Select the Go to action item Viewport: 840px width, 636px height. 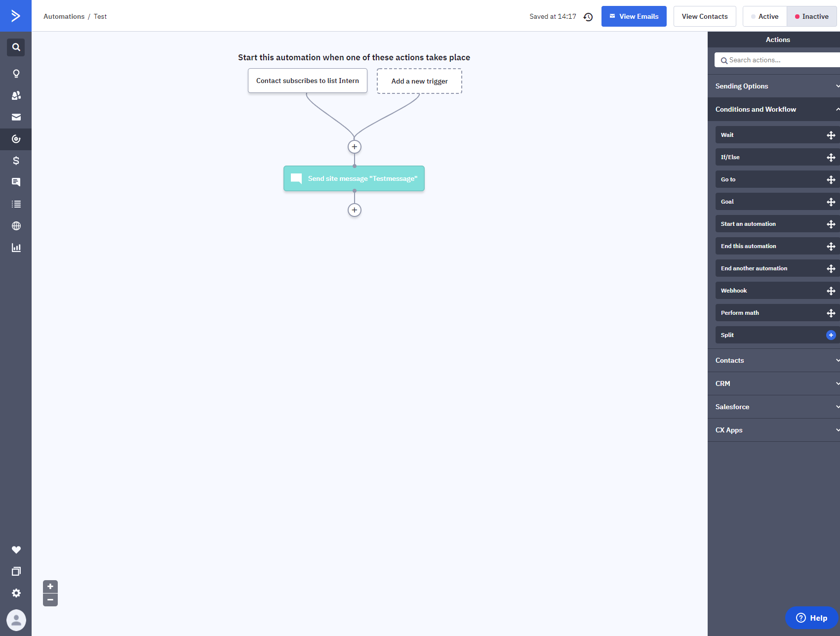tap(777, 179)
